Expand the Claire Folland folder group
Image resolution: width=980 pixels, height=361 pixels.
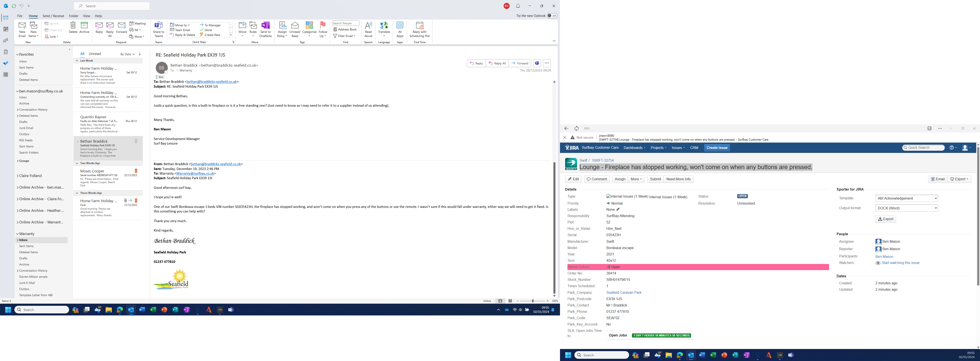tap(17, 176)
